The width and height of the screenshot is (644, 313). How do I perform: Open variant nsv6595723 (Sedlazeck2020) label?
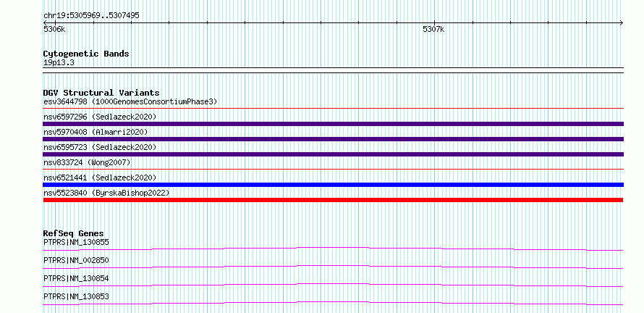[100, 147]
